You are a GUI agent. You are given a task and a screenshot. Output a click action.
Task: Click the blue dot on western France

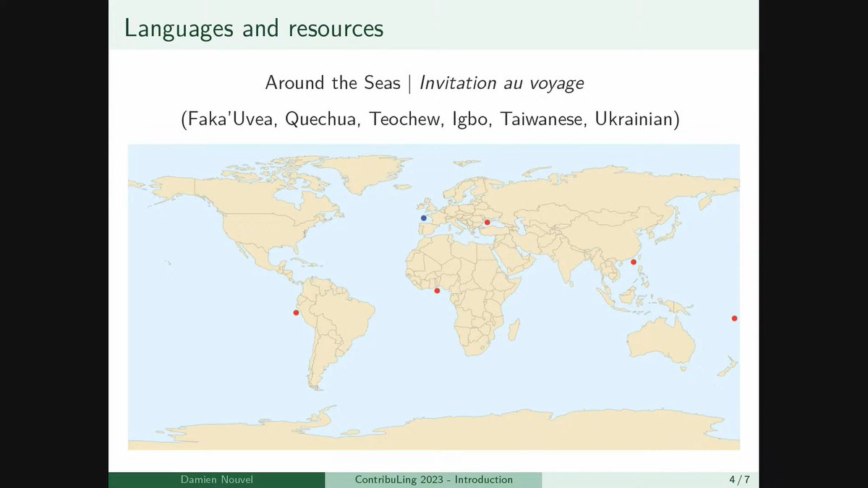point(424,218)
